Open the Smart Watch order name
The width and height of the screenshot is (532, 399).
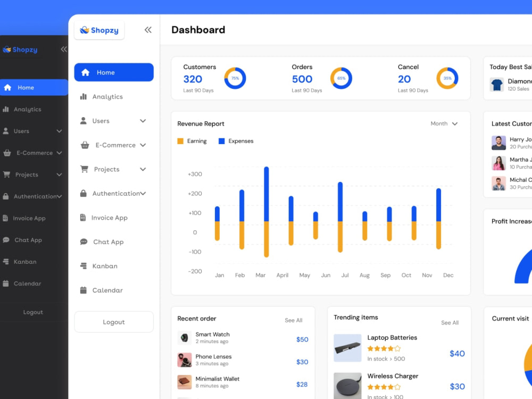pyautogui.click(x=212, y=334)
